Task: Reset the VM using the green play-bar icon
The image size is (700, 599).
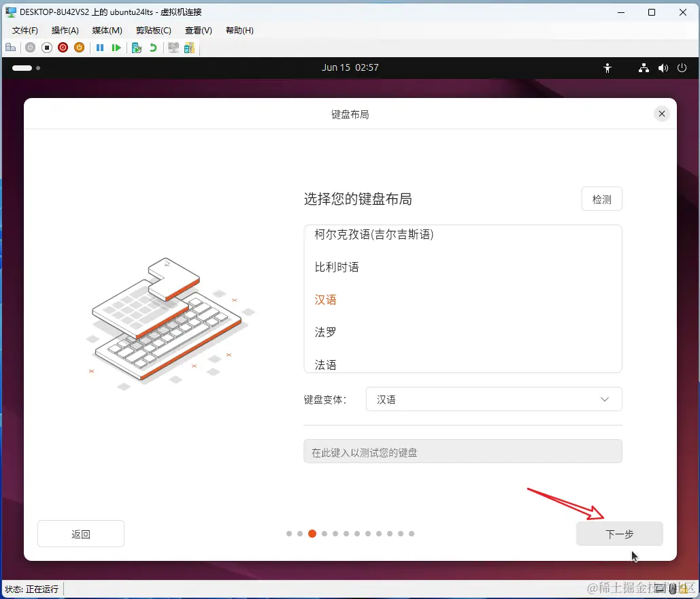Action: point(116,48)
